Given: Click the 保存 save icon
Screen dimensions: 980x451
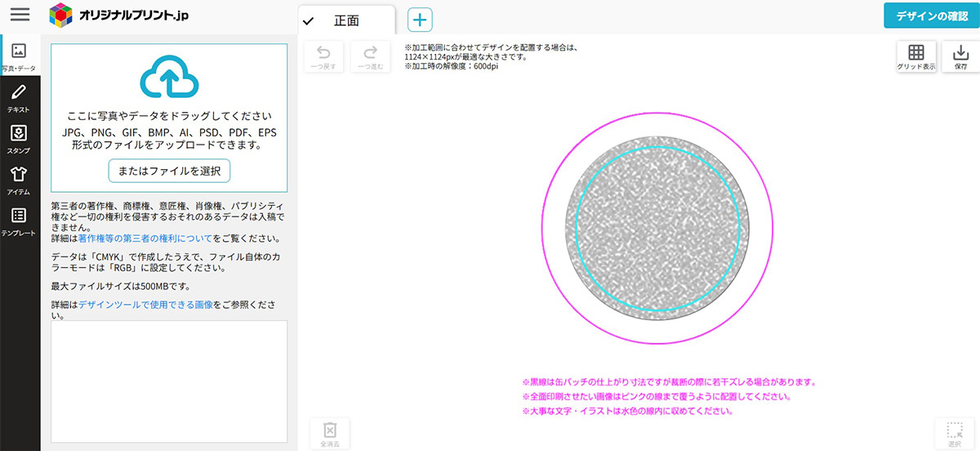Looking at the screenshot, I should tap(960, 56).
